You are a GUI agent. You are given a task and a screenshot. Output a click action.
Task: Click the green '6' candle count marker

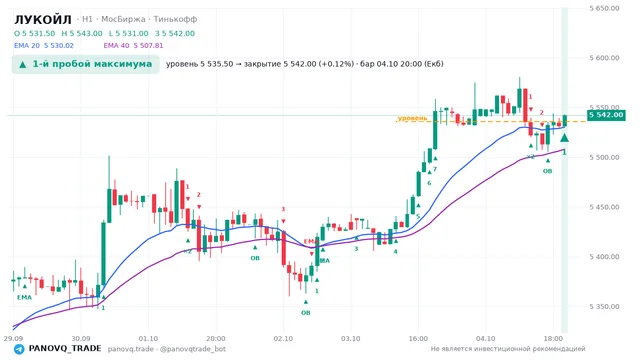[429, 183]
